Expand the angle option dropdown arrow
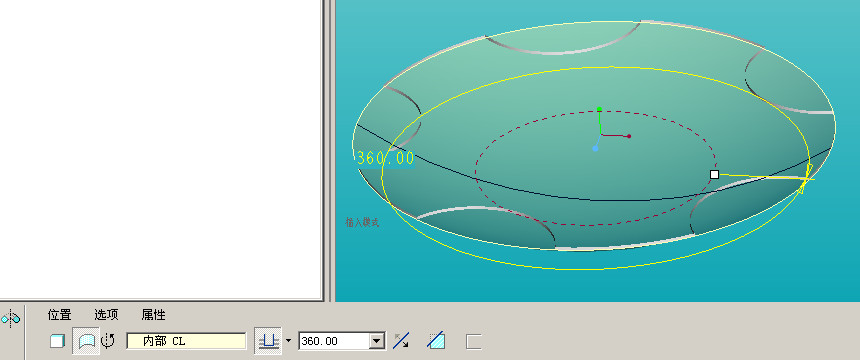This screenshot has width=860, height=360. (x=288, y=341)
